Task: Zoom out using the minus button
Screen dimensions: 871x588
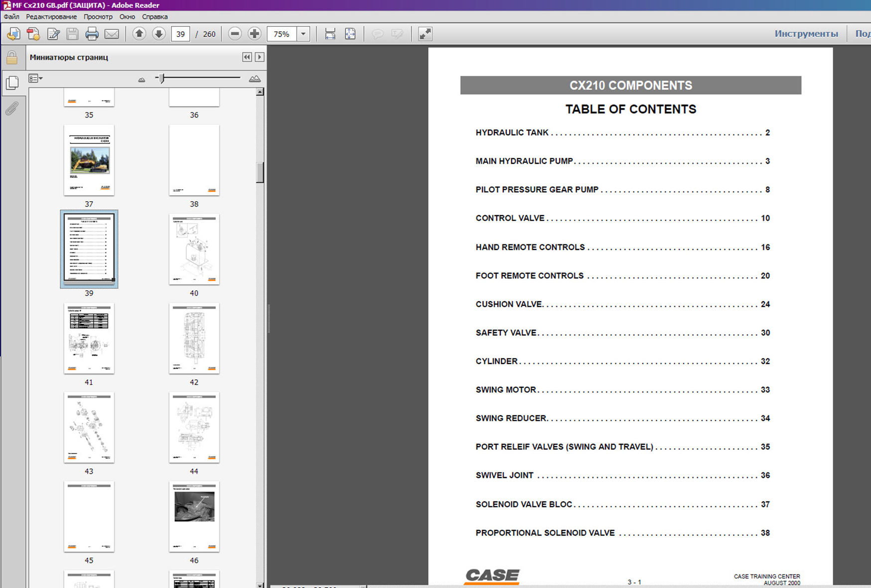Action: (x=235, y=34)
